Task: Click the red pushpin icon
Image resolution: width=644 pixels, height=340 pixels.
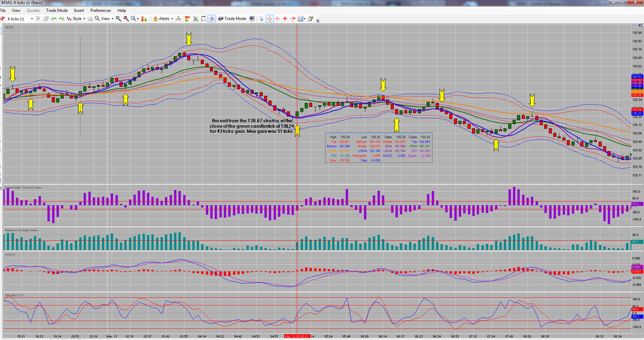Action: click(2, 19)
